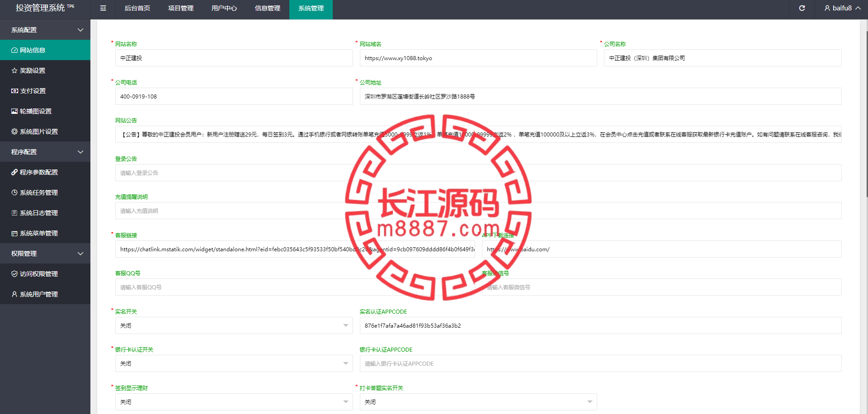Click the money icon beside 支付设置
The width and height of the screenshot is (868, 414).
pos(14,91)
